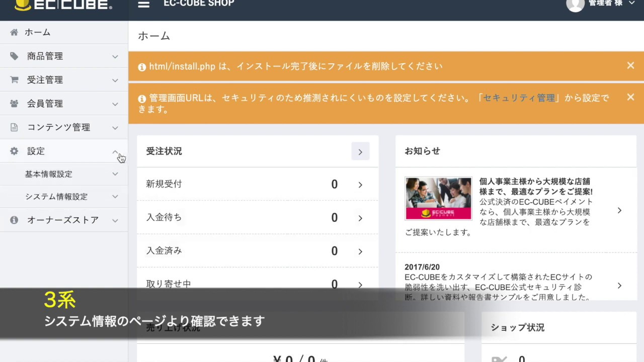Dismiss the 管理画面URL security warning

click(630, 97)
